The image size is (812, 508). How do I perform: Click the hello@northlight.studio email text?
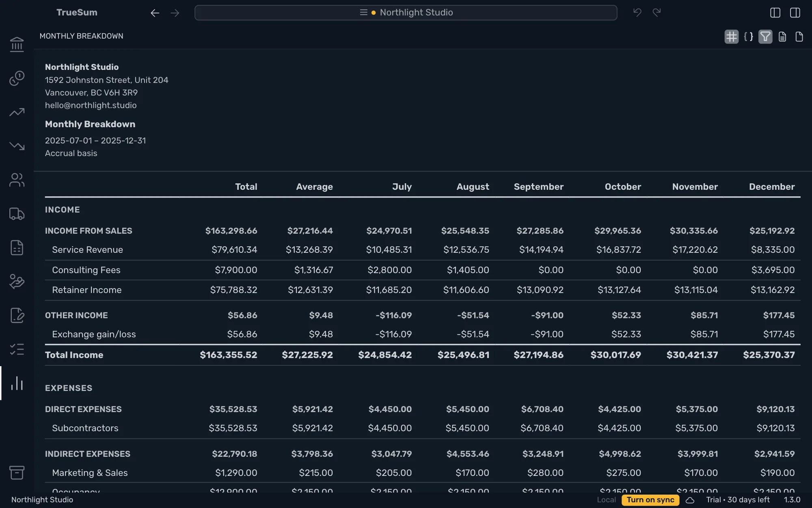91,105
